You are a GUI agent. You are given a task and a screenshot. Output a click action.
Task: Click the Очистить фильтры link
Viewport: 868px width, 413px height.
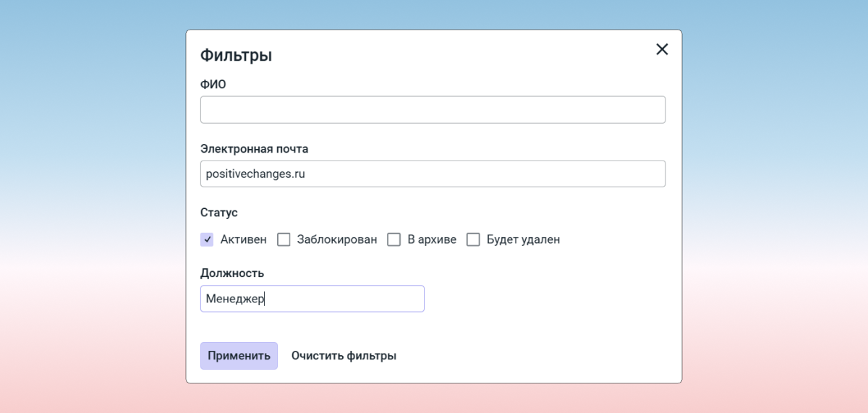[x=344, y=356]
